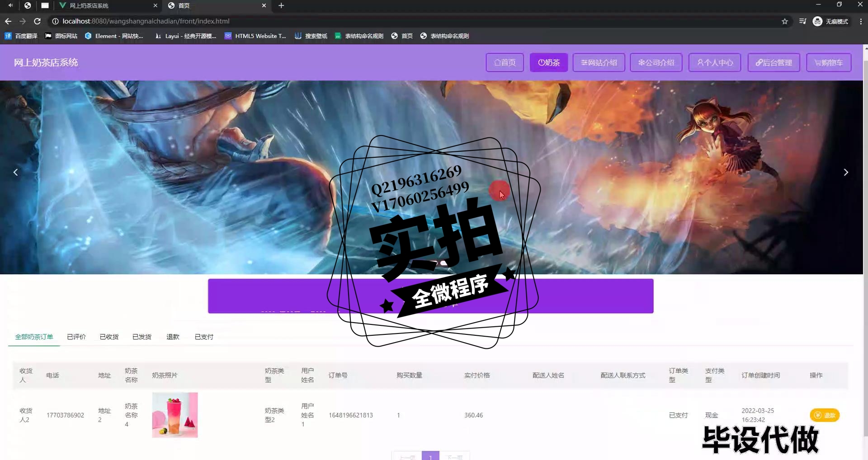The height and width of the screenshot is (460, 868).
Task: Open the 后台管理 navigation button
Action: (x=774, y=62)
